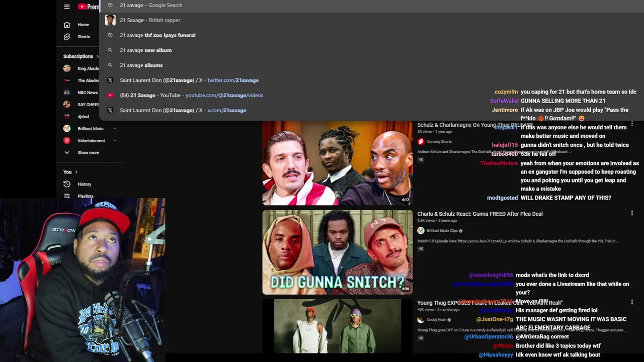Select '21 savage albums' suggestion
Screen dimensions: 644x362
click(141, 65)
